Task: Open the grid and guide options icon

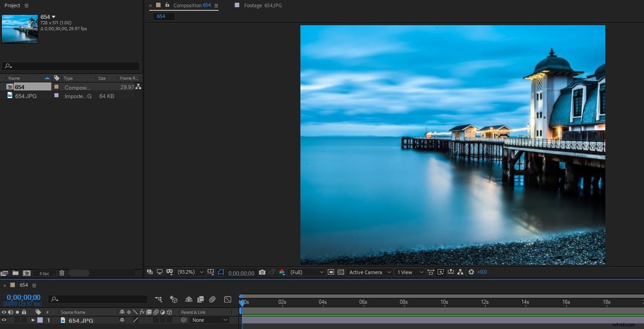Action: pyautogui.click(x=211, y=272)
